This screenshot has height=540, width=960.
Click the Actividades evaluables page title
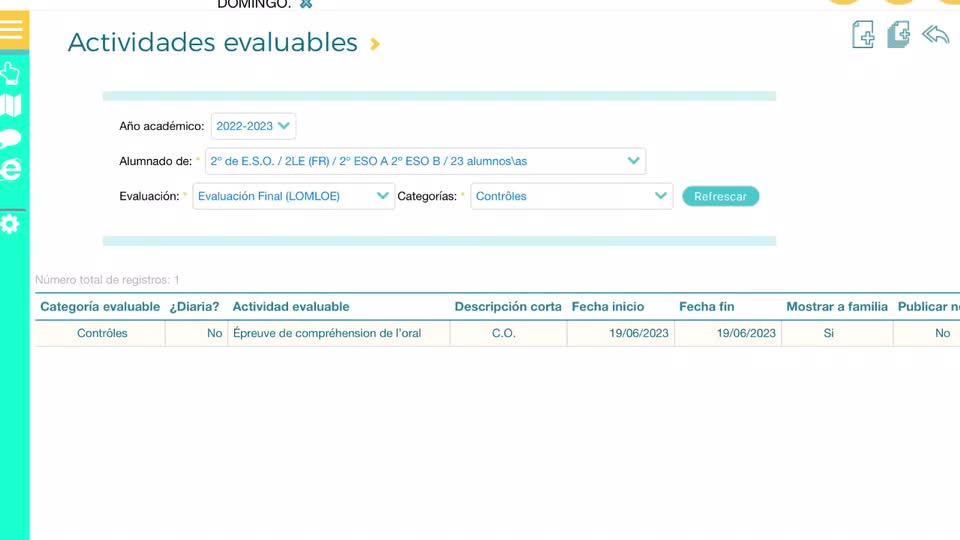point(212,42)
